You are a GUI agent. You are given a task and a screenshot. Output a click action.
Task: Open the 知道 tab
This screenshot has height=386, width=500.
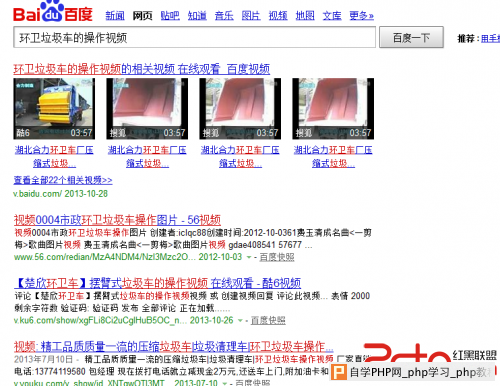[x=197, y=16]
